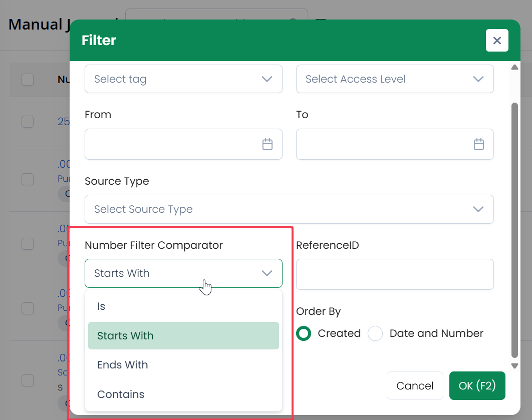Viewport: 532px width, 420px height.
Task: Confirm filter with OK (F2) button
Action: [x=477, y=386]
